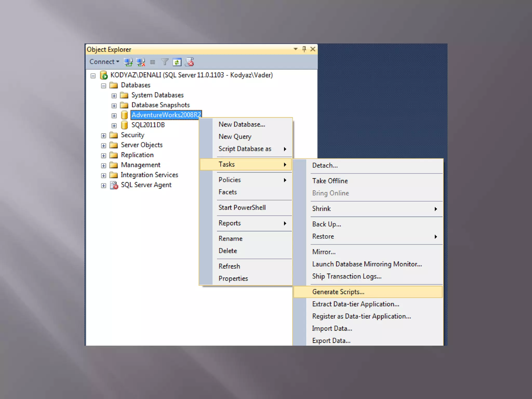
Task: Click the KODYAZ\DENALI server icon
Action: [104, 75]
